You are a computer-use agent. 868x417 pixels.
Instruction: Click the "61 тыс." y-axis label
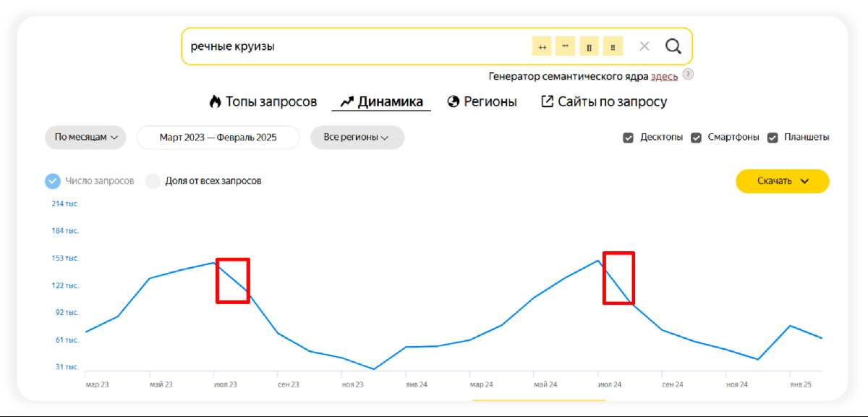(66, 340)
